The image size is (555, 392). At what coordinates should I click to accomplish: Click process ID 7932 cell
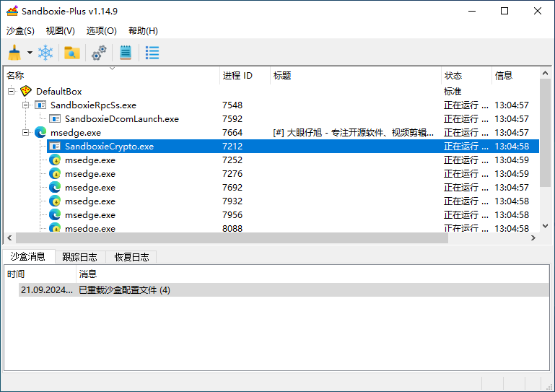coord(232,201)
